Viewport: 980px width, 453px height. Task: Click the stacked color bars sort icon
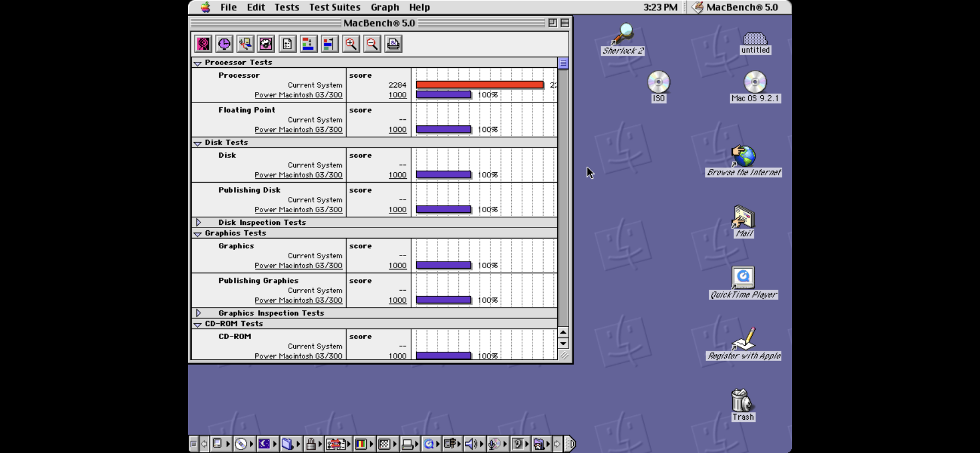coord(308,44)
